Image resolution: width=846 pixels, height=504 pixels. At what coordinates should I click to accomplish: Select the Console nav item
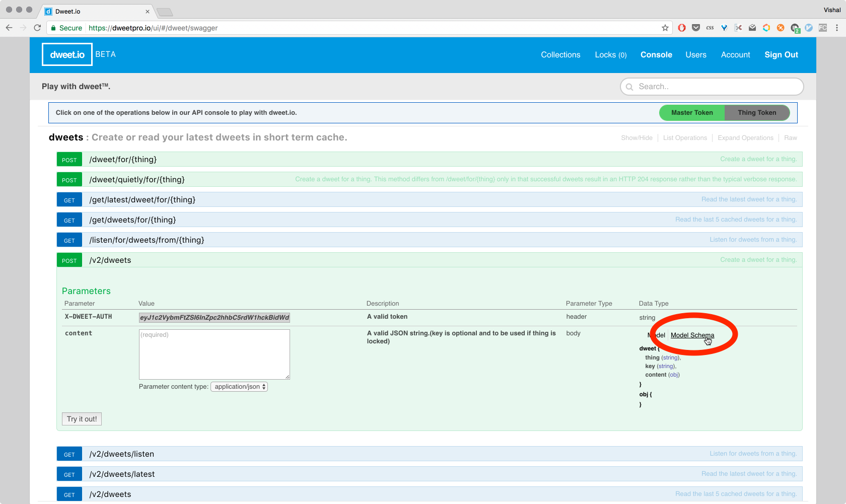point(656,55)
